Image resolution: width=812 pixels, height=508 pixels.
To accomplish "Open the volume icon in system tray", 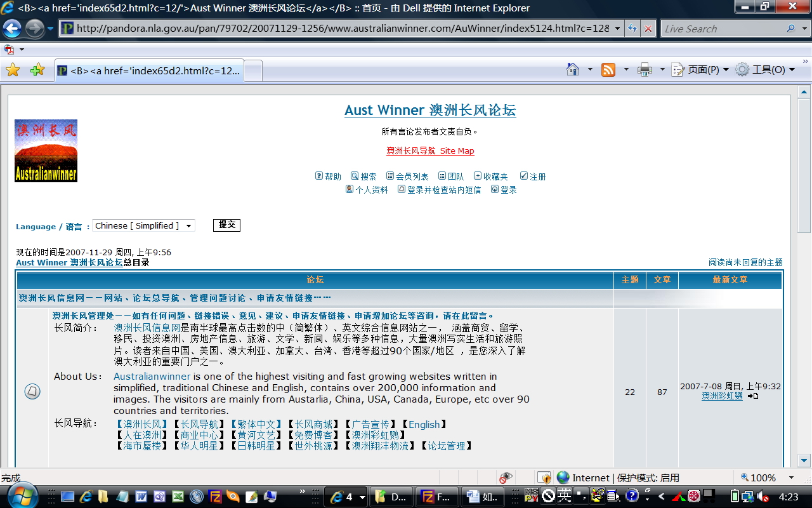I will pos(763,497).
